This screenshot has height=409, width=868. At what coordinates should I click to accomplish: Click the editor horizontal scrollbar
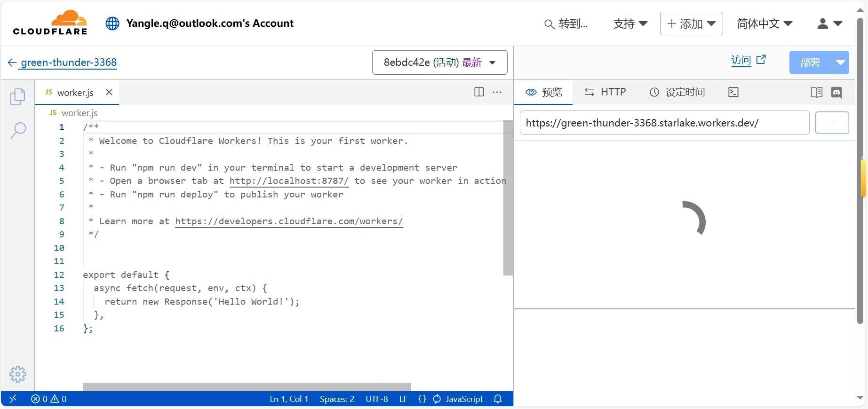247,386
